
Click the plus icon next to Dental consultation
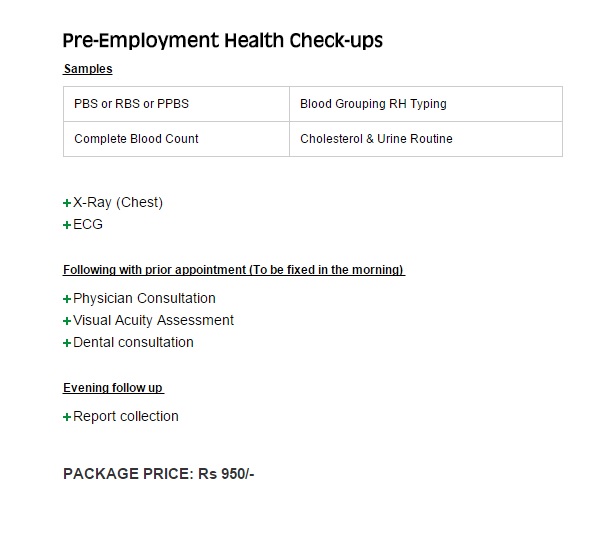coord(67,343)
